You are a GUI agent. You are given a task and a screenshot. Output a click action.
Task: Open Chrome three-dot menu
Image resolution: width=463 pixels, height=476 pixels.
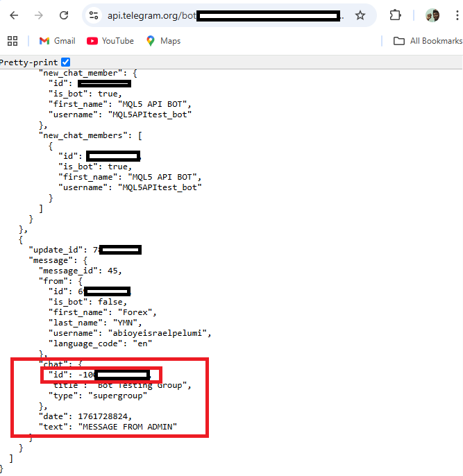457,15
